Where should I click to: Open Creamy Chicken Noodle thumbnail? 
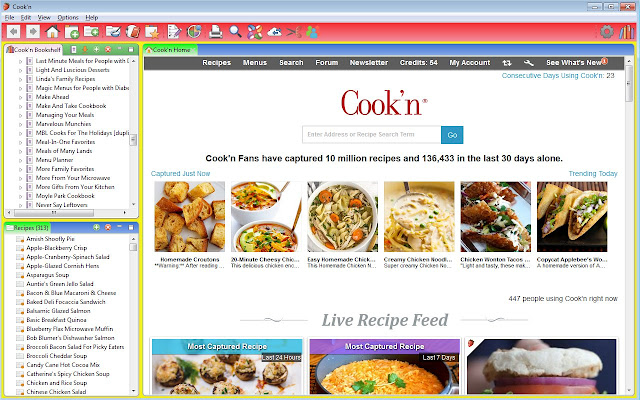[x=419, y=217]
